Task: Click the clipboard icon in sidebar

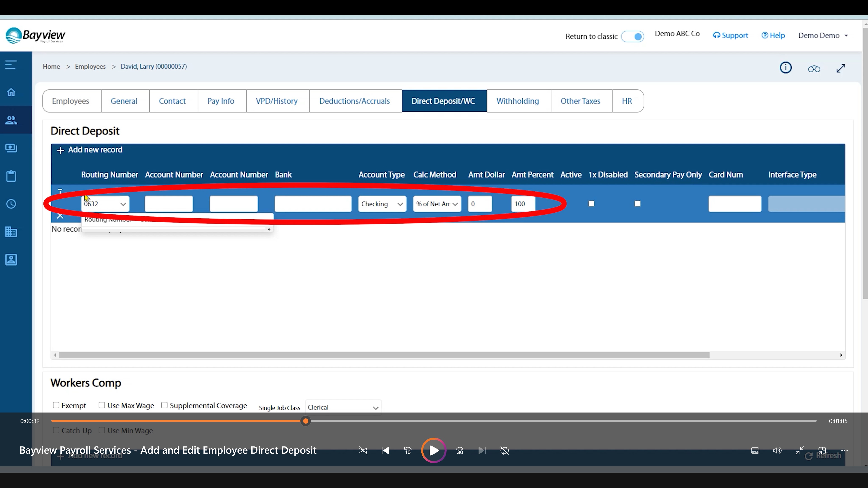Action: tap(11, 176)
